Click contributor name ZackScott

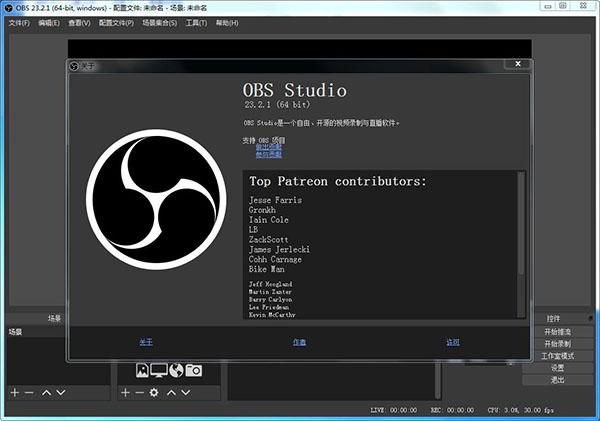coord(268,240)
